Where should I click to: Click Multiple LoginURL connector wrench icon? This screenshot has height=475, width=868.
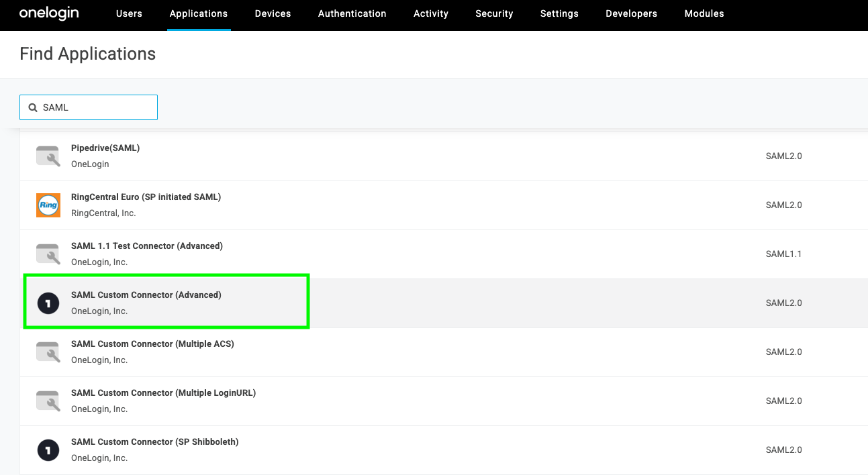point(48,401)
